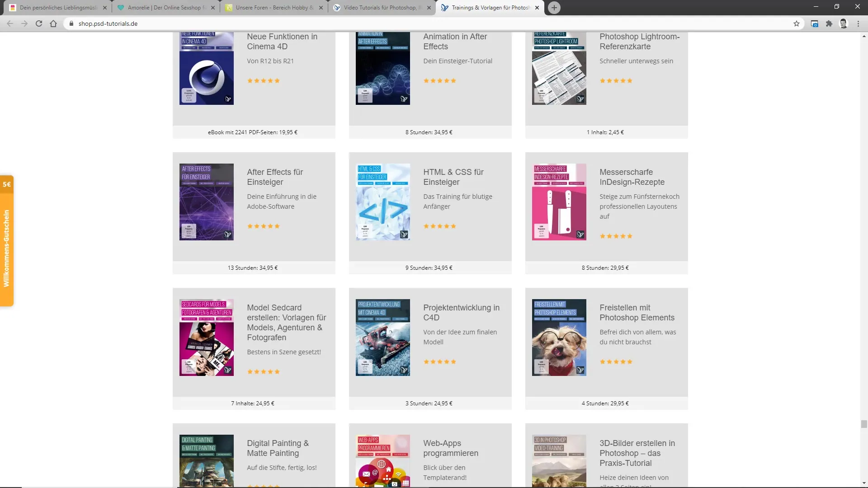Click the Animation in After Effects cover
868x488 pixels.
(x=382, y=68)
